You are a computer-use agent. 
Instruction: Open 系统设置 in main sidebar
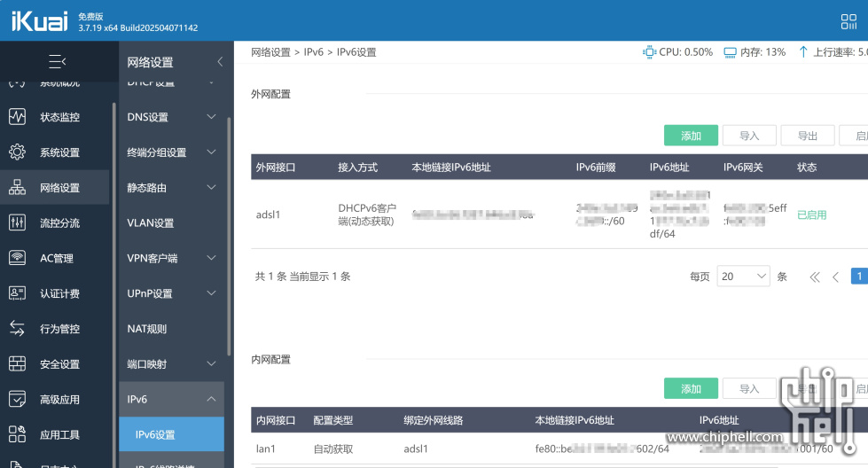[59, 152]
